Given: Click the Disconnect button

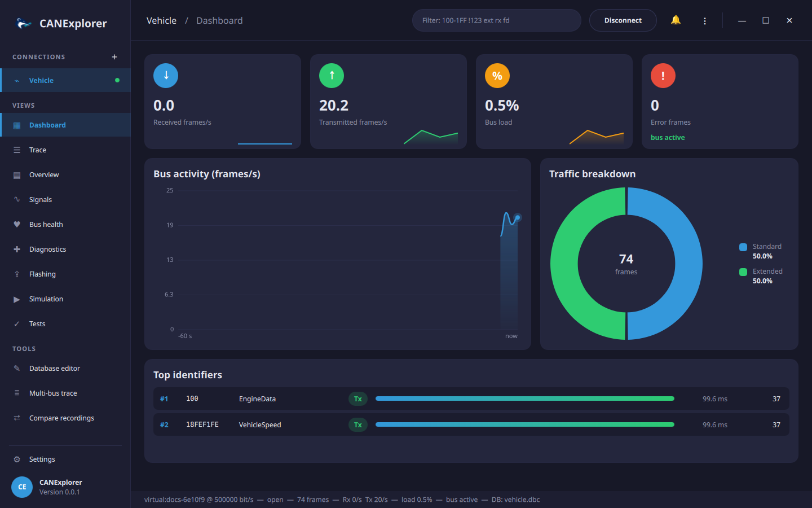Looking at the screenshot, I should point(623,20).
